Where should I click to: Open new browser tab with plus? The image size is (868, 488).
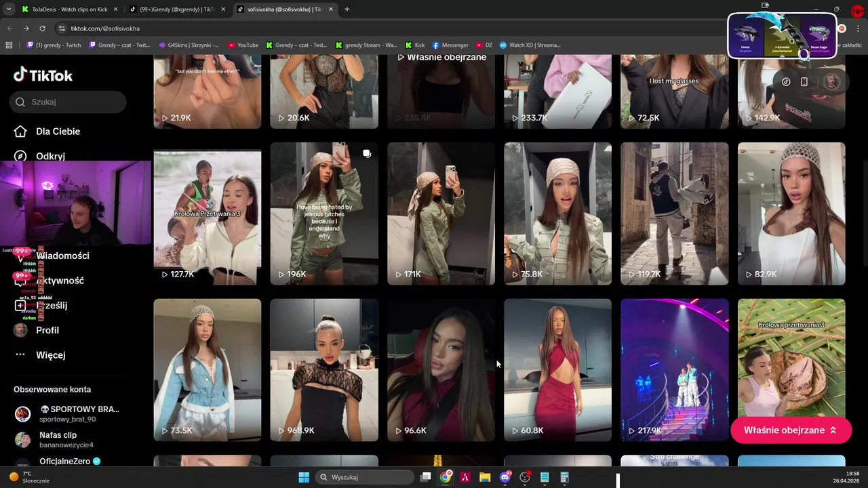(347, 9)
